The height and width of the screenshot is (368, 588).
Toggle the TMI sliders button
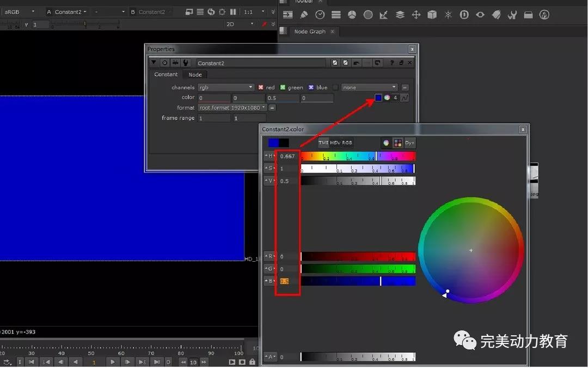(323, 143)
